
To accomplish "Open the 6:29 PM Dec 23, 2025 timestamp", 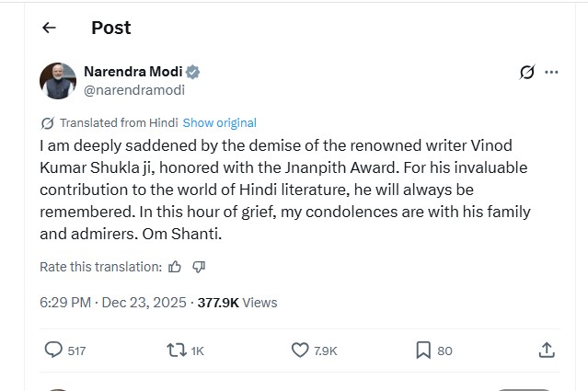I will pyautogui.click(x=111, y=302).
